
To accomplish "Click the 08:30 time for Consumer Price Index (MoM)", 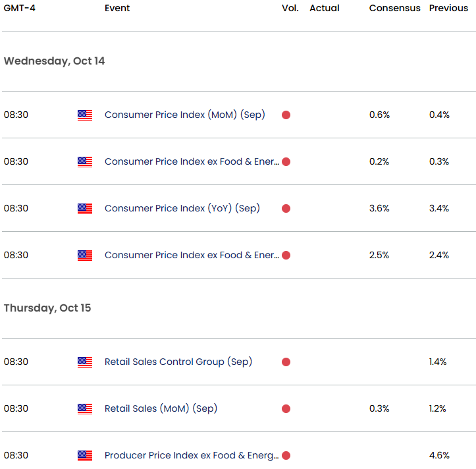I will click(x=16, y=115).
